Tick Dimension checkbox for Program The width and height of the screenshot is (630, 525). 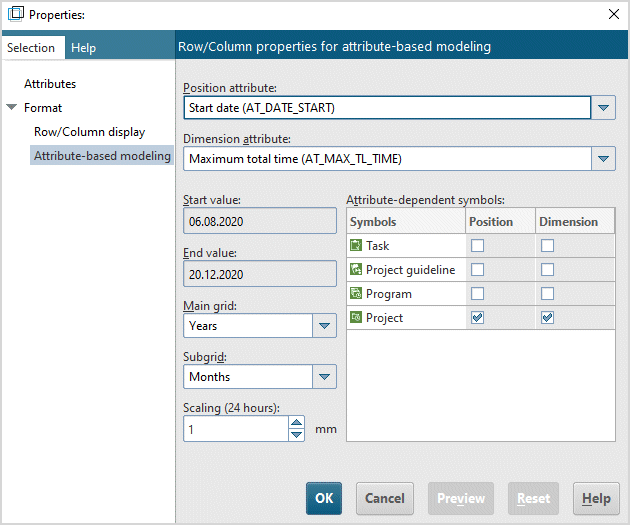(547, 294)
